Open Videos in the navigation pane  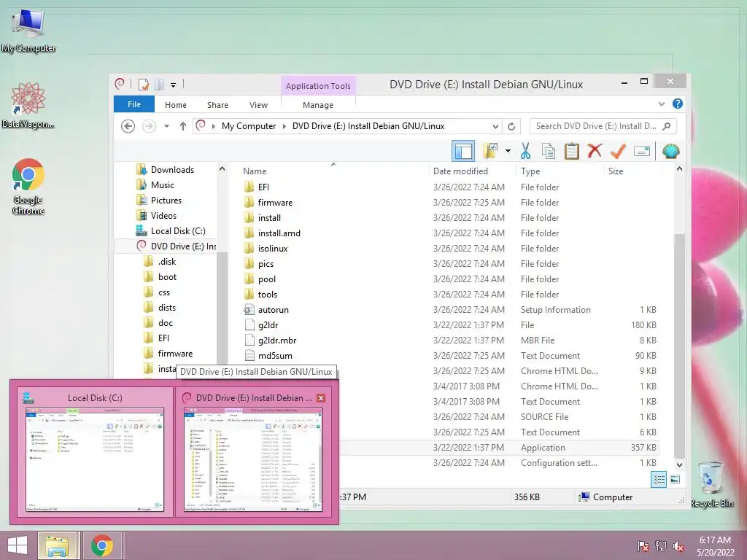tap(163, 215)
